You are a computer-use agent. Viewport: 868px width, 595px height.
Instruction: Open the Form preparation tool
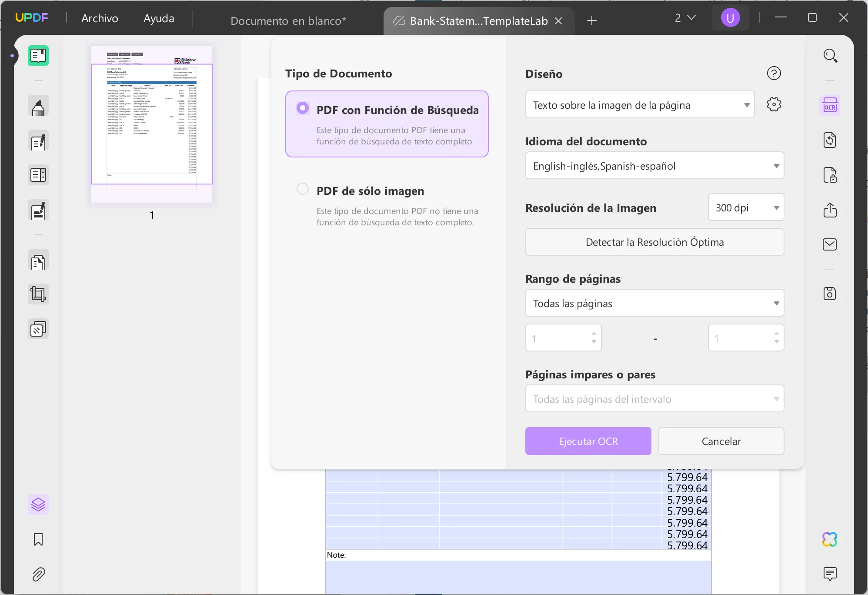38,175
